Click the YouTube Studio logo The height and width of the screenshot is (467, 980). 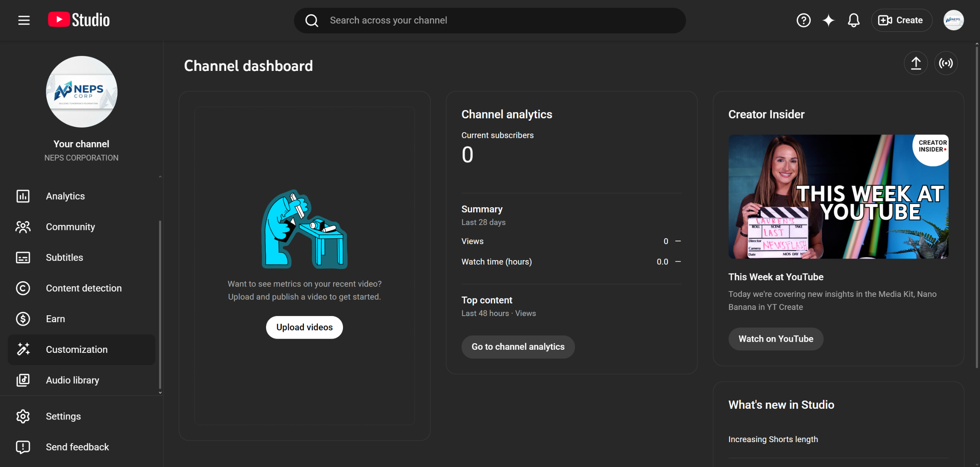pos(79,20)
